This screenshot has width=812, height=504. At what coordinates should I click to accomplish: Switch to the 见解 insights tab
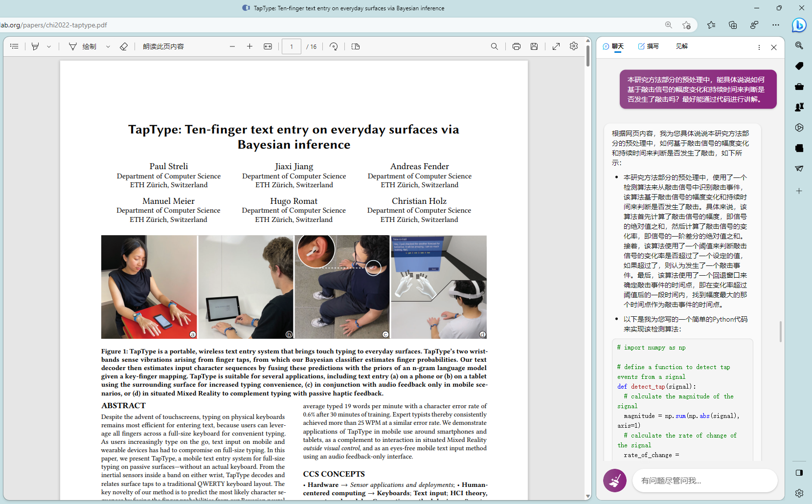pos(681,46)
